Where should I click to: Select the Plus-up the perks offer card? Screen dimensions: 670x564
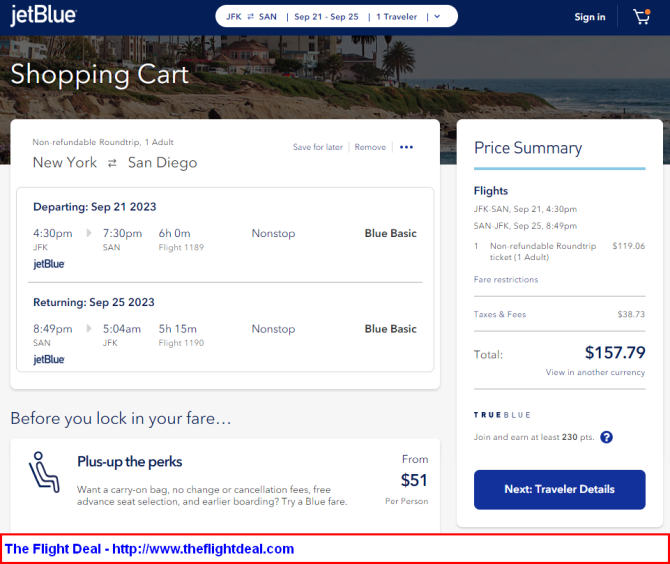pyautogui.click(x=225, y=483)
